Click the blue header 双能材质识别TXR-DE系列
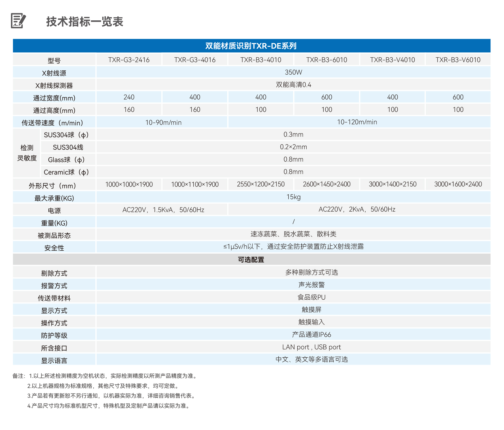This screenshot has height=430, width=504. pyautogui.click(x=252, y=45)
